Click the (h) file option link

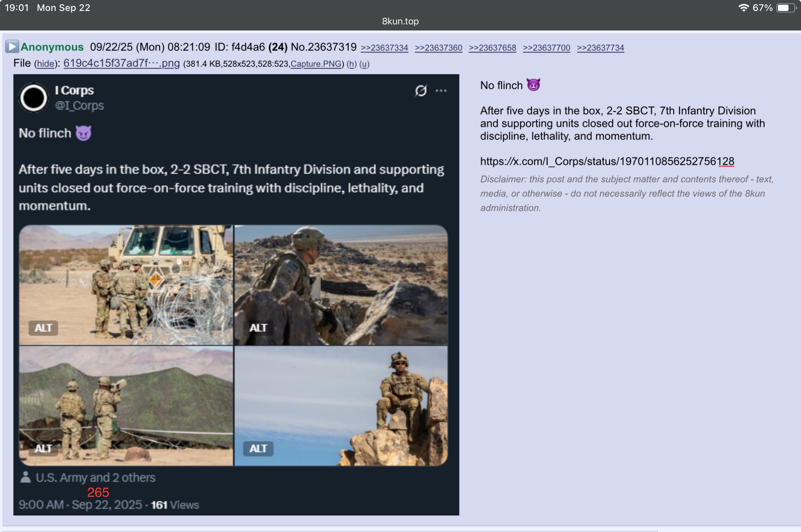click(x=352, y=64)
